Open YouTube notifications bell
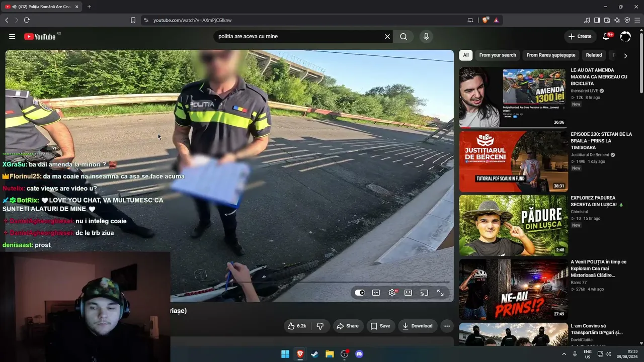 tap(607, 36)
